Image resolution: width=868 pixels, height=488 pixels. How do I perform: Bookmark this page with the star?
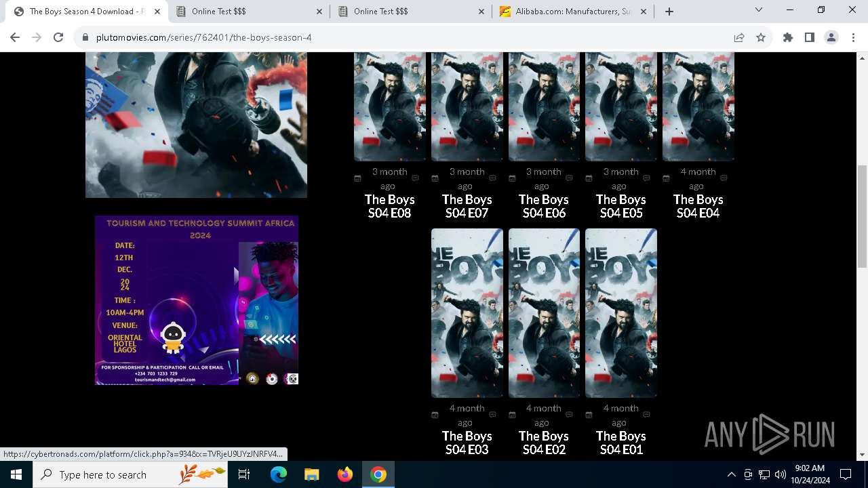point(761,37)
